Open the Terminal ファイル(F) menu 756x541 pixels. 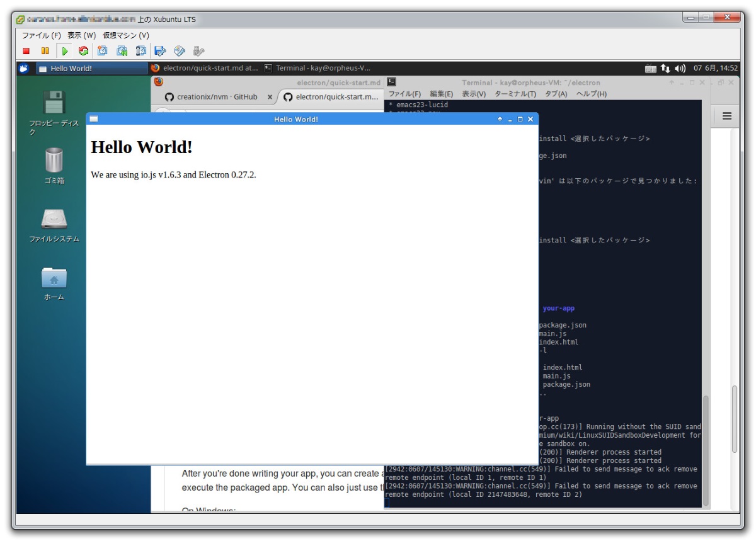[x=404, y=94]
